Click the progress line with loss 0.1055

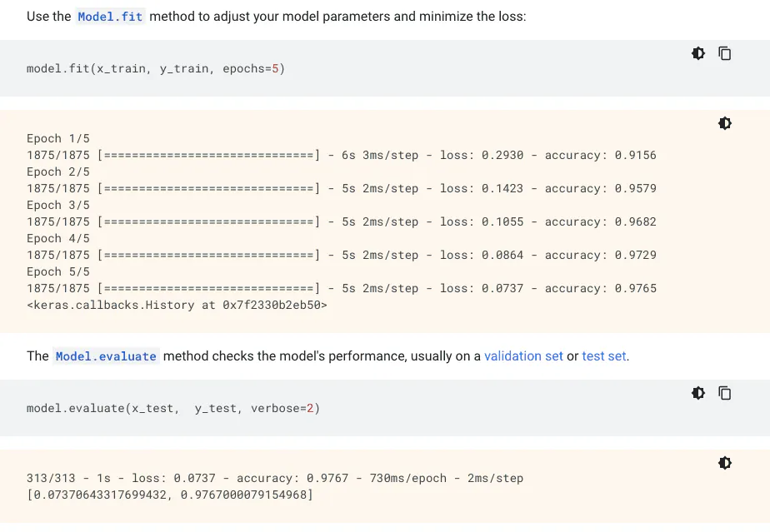(x=342, y=221)
